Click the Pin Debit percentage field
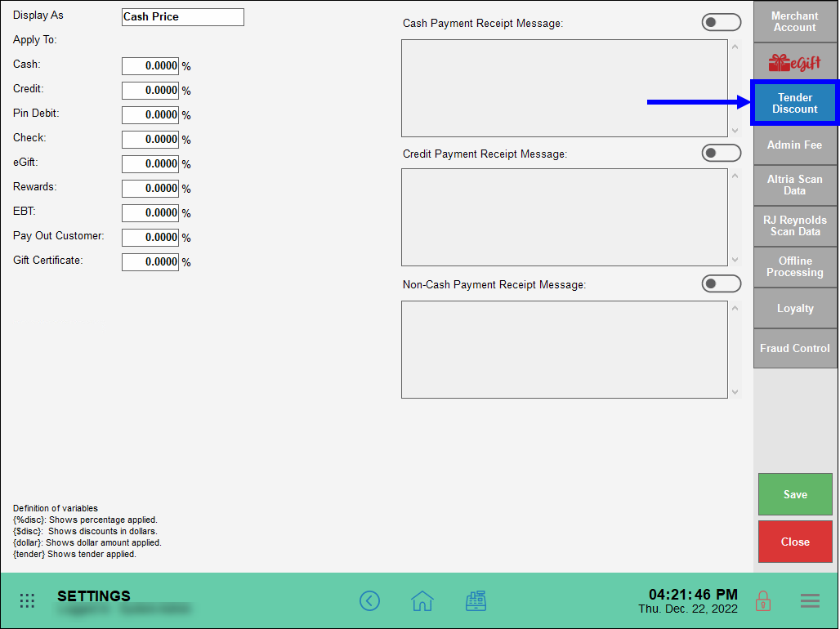This screenshot has height=629, width=840. tap(150, 114)
